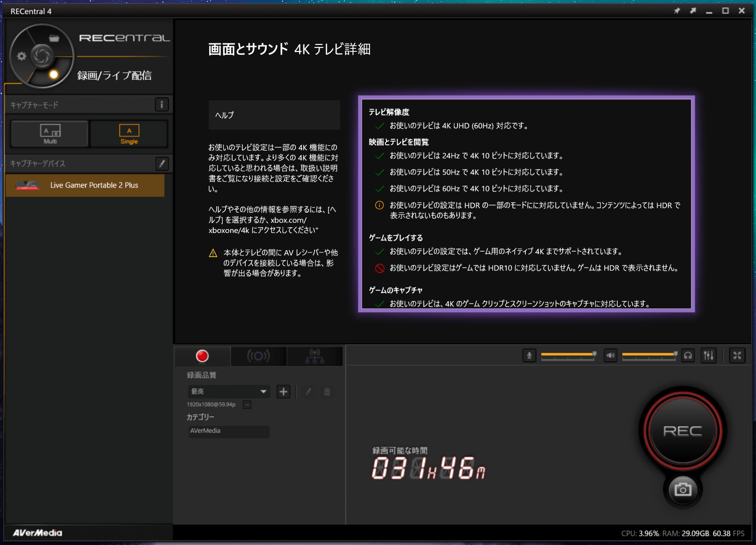Click the 4K game clip capture line

click(512, 304)
